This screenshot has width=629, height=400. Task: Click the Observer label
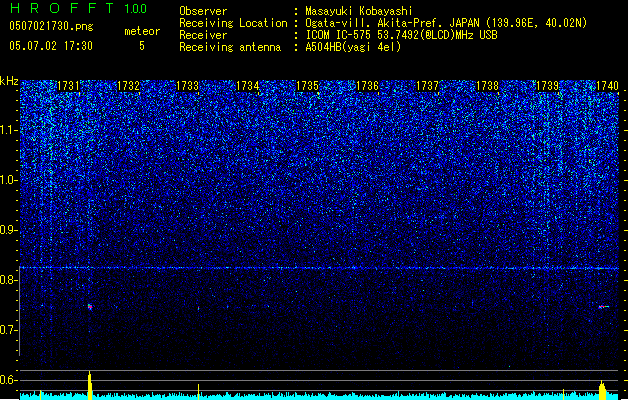coord(203,11)
